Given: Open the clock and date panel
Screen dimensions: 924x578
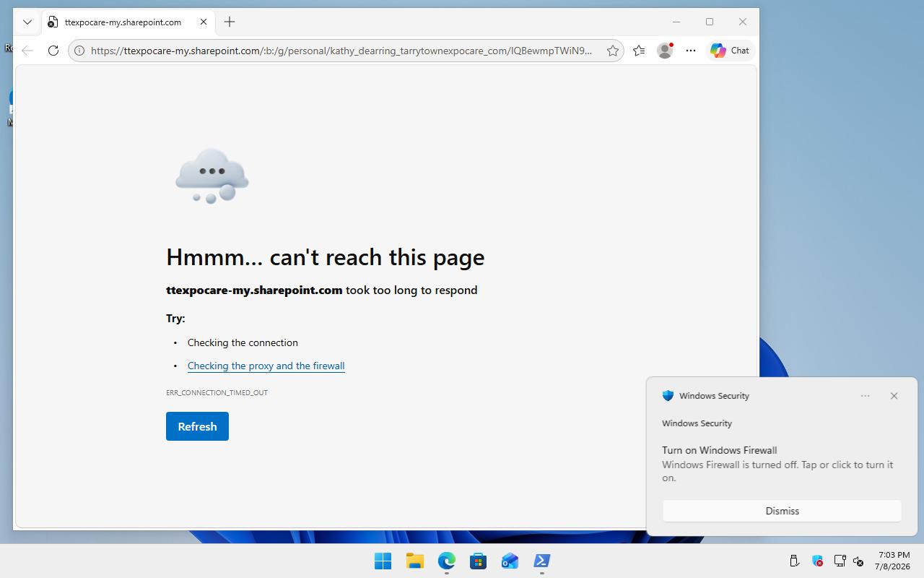Looking at the screenshot, I should pos(894,561).
